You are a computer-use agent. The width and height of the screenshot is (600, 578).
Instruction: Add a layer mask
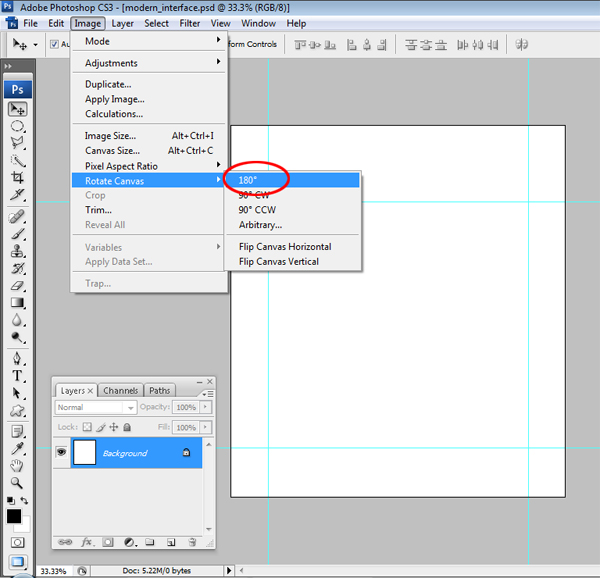point(108,542)
